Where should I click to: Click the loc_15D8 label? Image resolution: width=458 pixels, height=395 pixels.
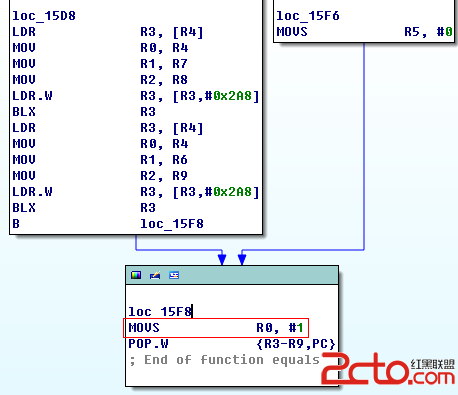pyautogui.click(x=44, y=16)
